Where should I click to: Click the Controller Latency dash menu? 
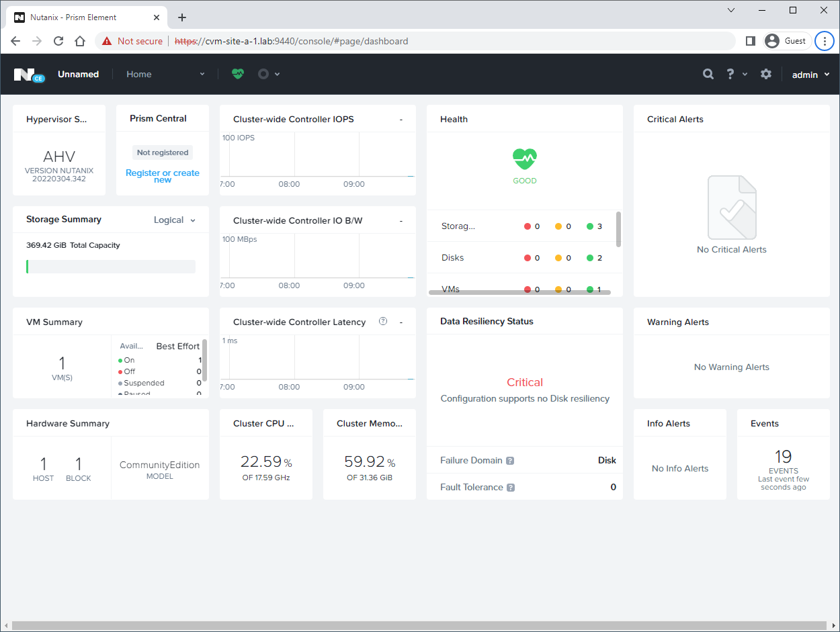point(401,322)
